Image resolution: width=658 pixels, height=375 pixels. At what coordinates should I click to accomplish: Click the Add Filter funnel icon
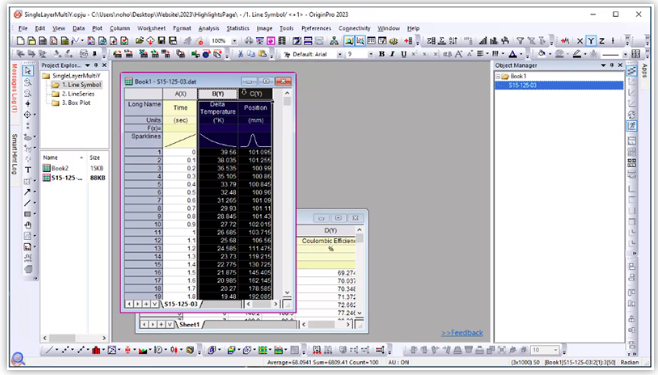coord(520,41)
